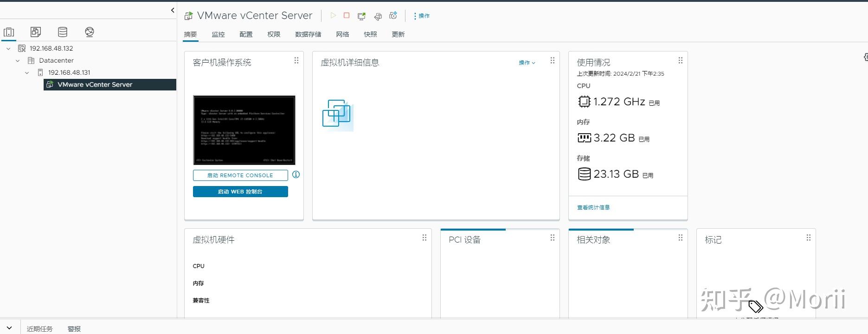Select the 更新 tab

coord(398,34)
